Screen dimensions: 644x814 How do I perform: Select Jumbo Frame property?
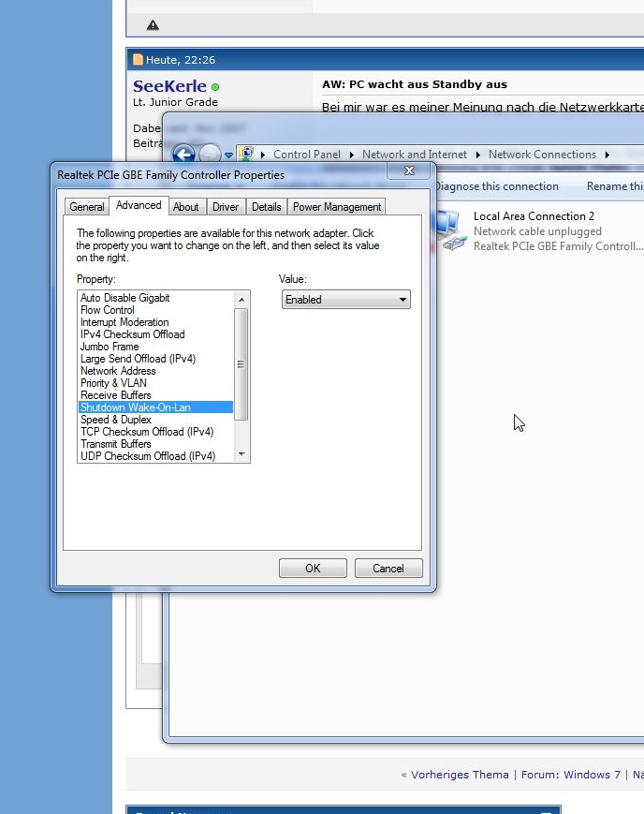click(x=155, y=347)
